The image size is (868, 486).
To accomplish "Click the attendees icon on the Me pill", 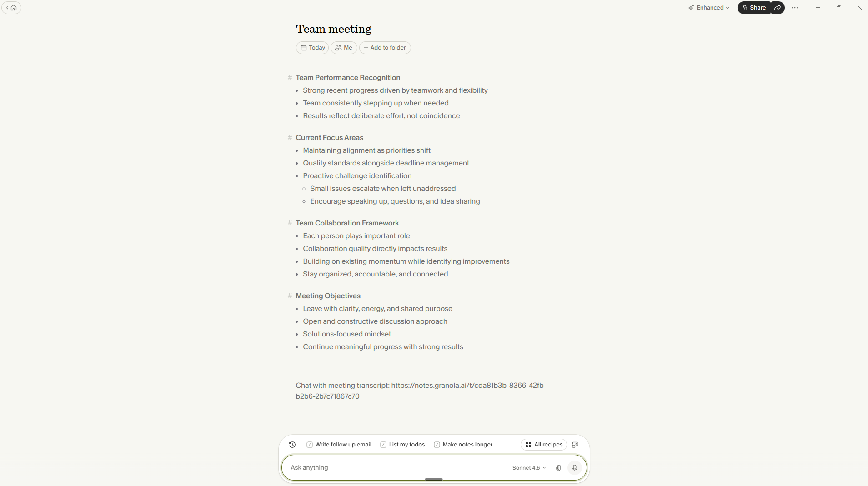I will coord(338,48).
